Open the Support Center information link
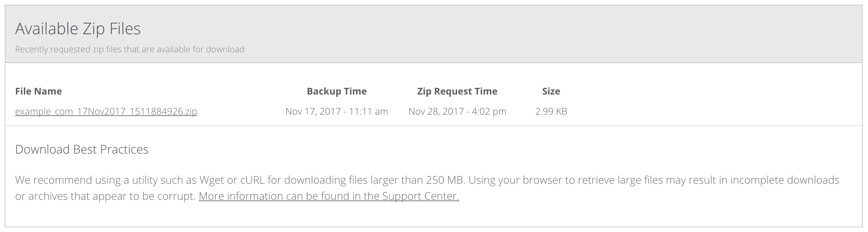868x232 pixels. [328, 196]
